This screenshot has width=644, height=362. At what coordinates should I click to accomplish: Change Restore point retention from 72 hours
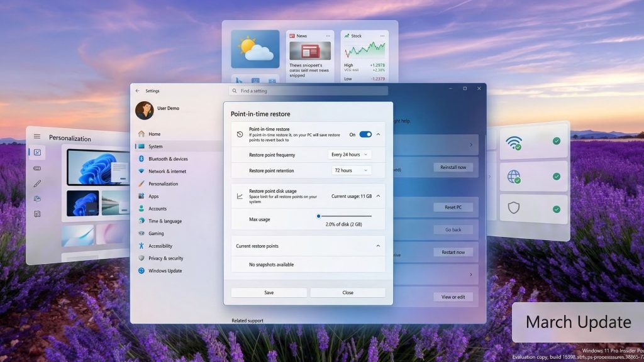pyautogui.click(x=351, y=170)
